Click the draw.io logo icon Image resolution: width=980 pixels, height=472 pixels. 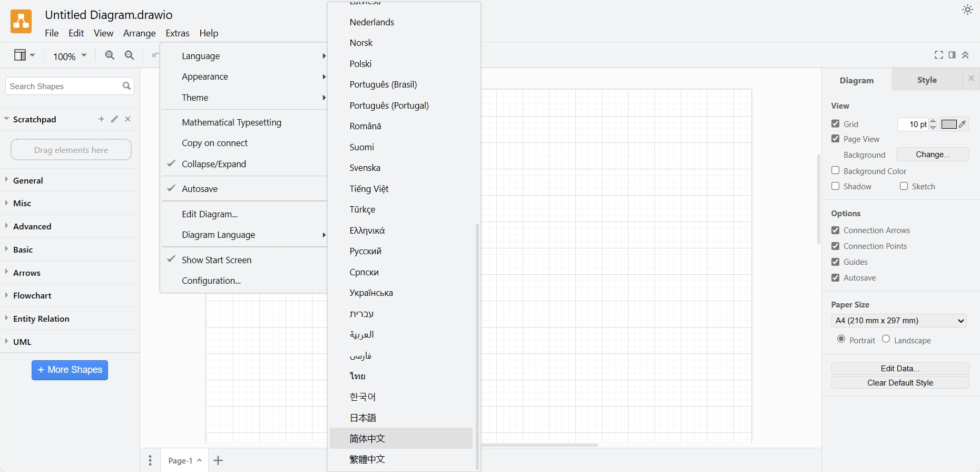pyautogui.click(x=21, y=22)
